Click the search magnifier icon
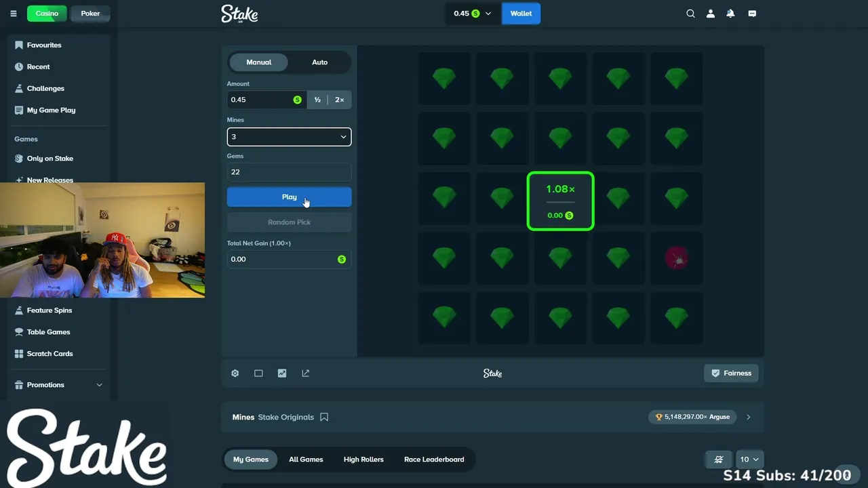 690,14
